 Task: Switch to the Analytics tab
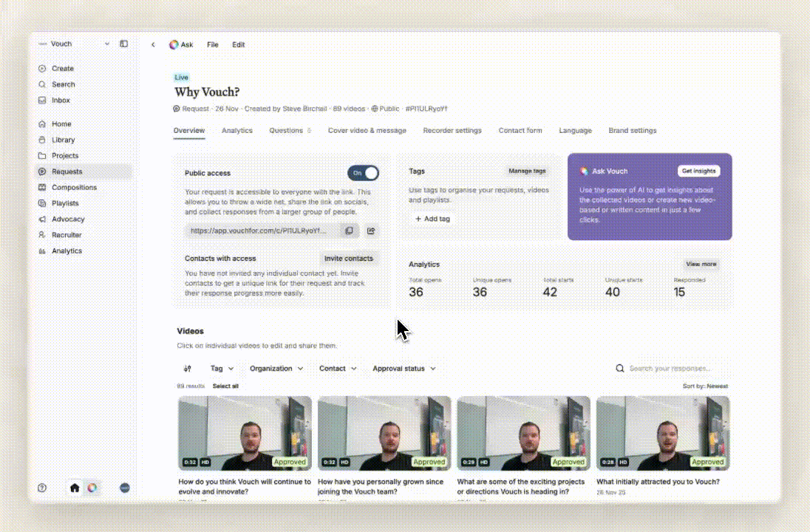pyautogui.click(x=237, y=131)
